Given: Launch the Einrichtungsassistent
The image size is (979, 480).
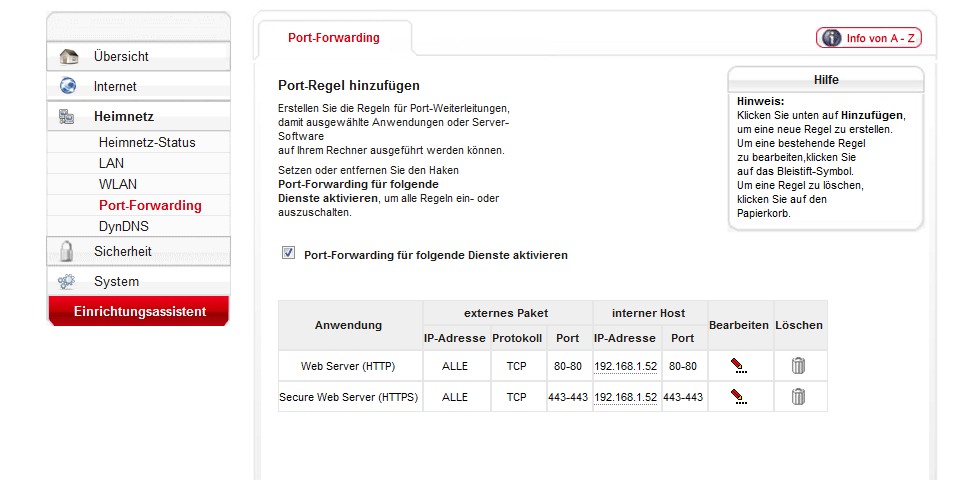Looking at the screenshot, I should click(x=139, y=312).
